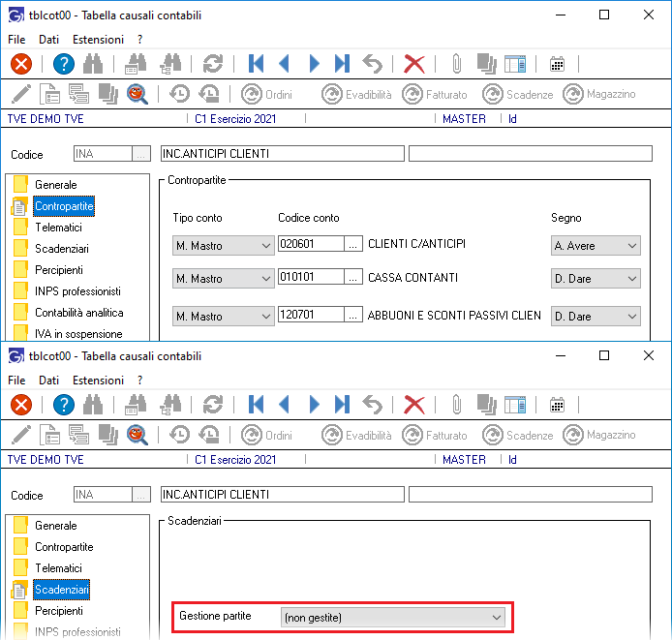
Task: Open Dati menu in top window
Action: (x=48, y=40)
